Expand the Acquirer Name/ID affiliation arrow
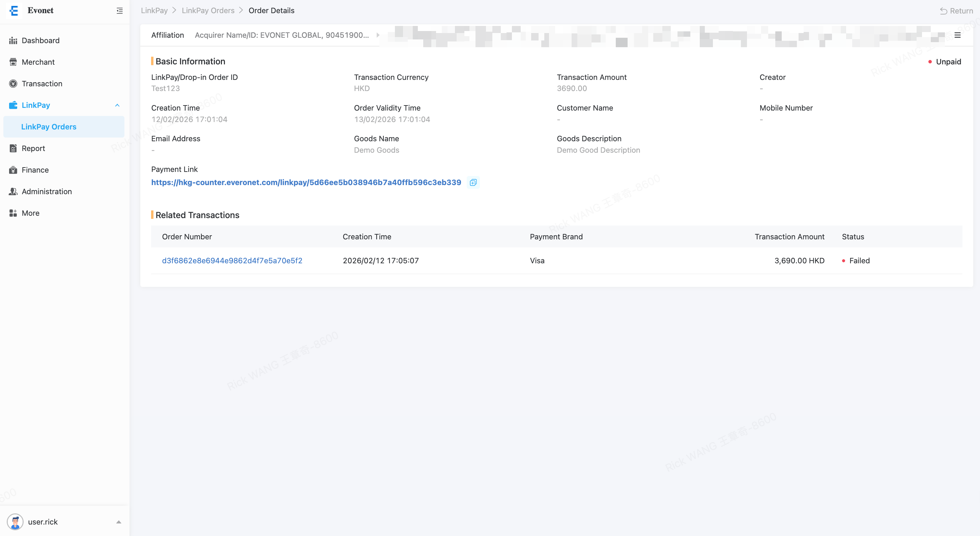The image size is (980, 536). tap(378, 35)
